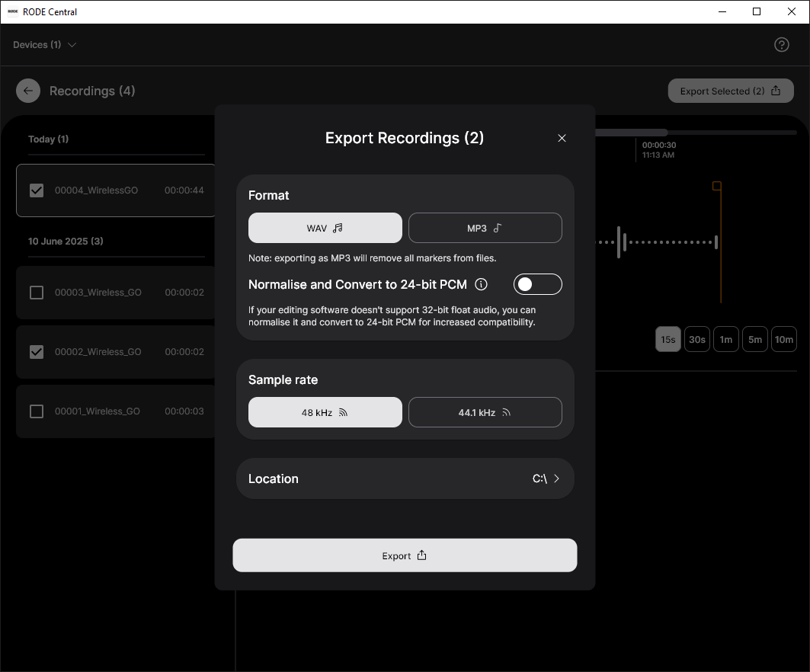This screenshot has width=810, height=672.
Task: Click the info icon beside Normalise option
Action: pyautogui.click(x=481, y=284)
